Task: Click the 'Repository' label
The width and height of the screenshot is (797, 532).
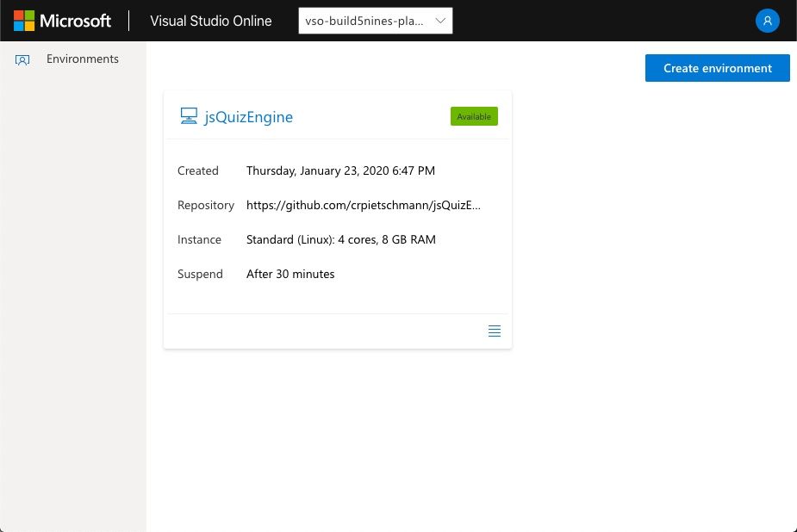Action: (206, 205)
